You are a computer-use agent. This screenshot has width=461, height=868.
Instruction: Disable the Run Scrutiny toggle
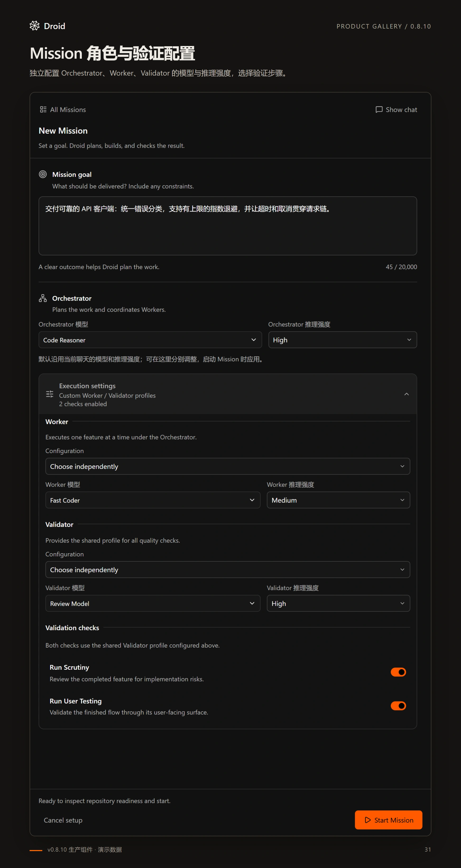click(x=398, y=672)
